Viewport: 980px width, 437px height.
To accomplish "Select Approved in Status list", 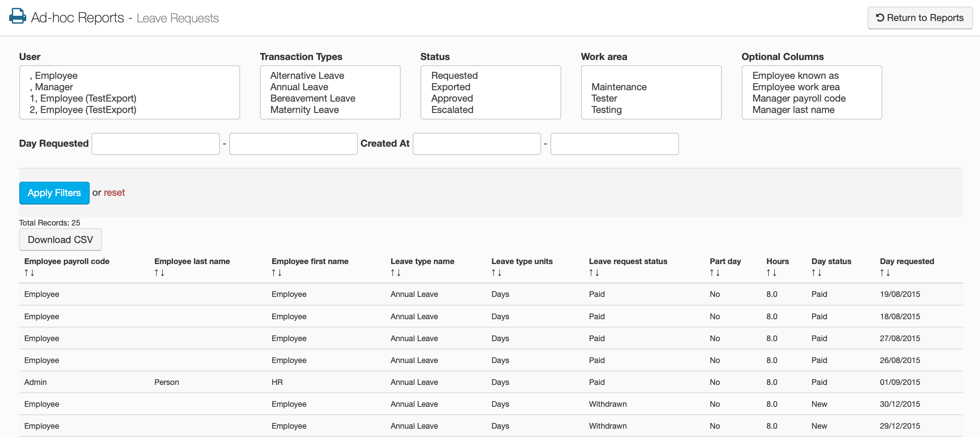I will [x=452, y=99].
